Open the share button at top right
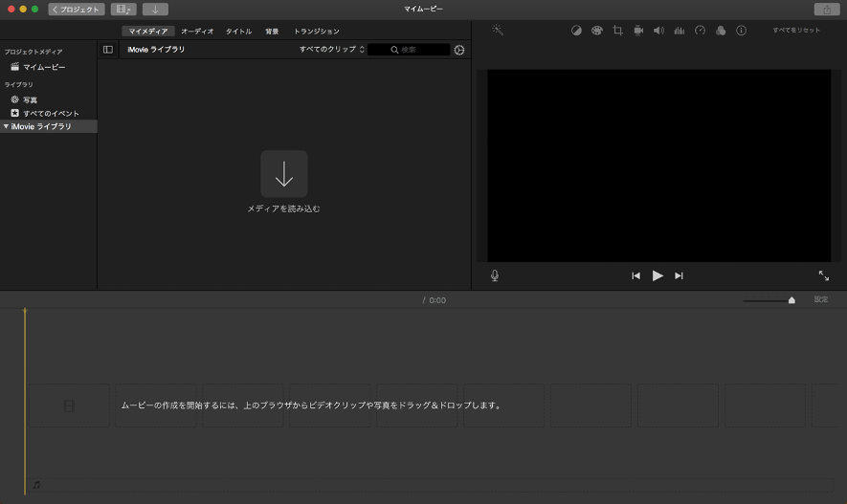Image resolution: width=847 pixels, height=504 pixels. point(827,10)
